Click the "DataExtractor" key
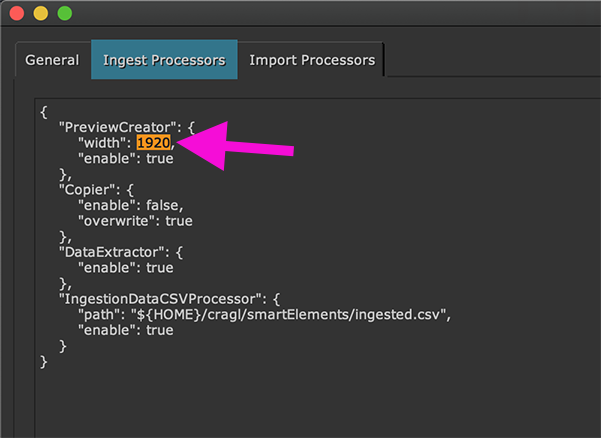This screenshot has height=438, width=601. (x=110, y=253)
